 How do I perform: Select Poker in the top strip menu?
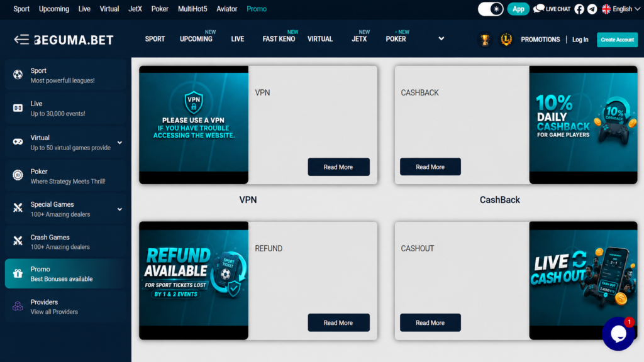[160, 9]
